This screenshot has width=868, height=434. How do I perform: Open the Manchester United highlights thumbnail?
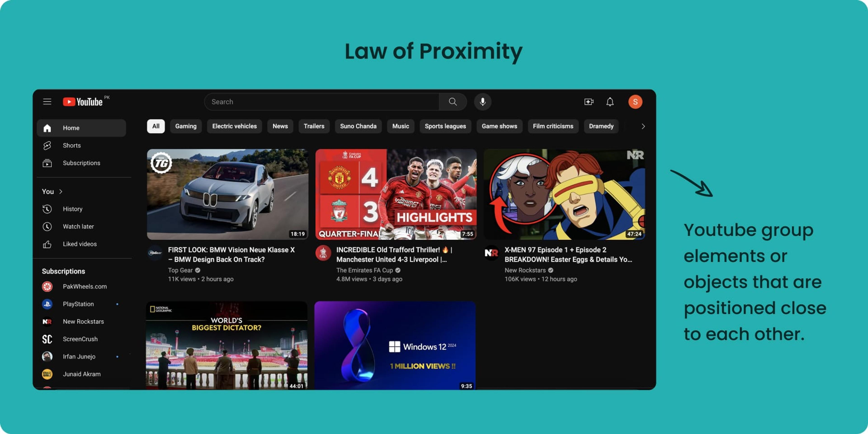pyautogui.click(x=396, y=194)
